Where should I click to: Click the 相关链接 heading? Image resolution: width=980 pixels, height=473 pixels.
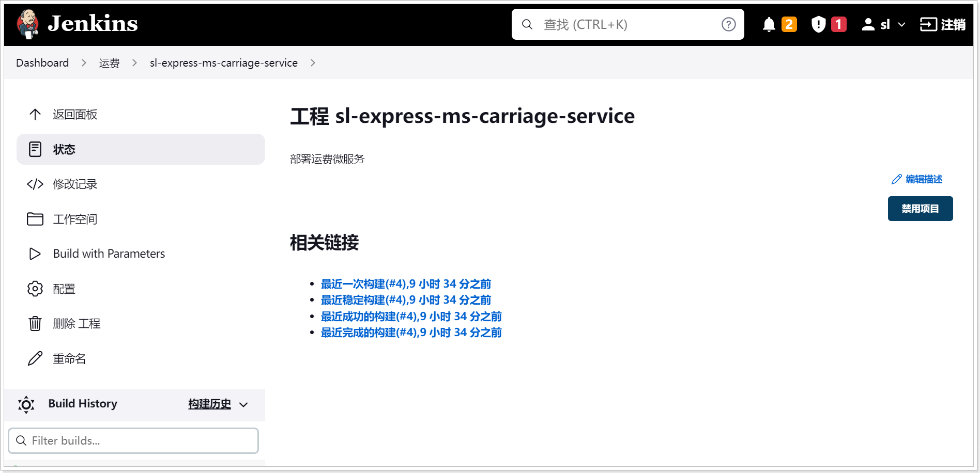click(325, 242)
